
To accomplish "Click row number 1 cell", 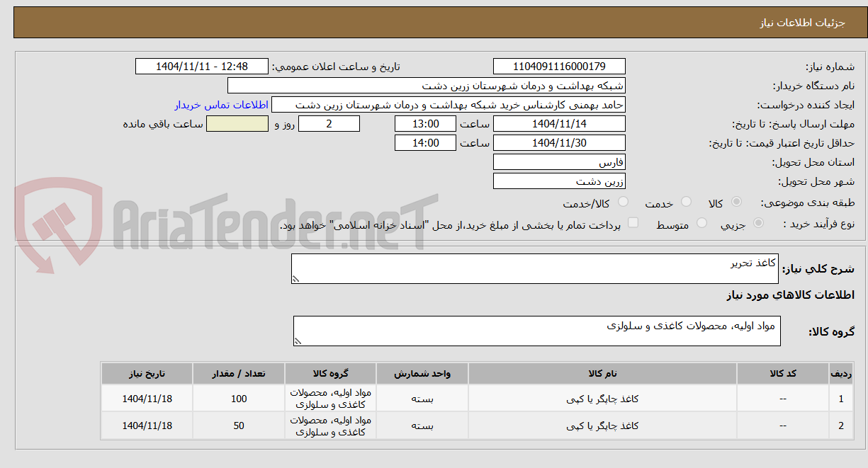I will click(840, 399).
